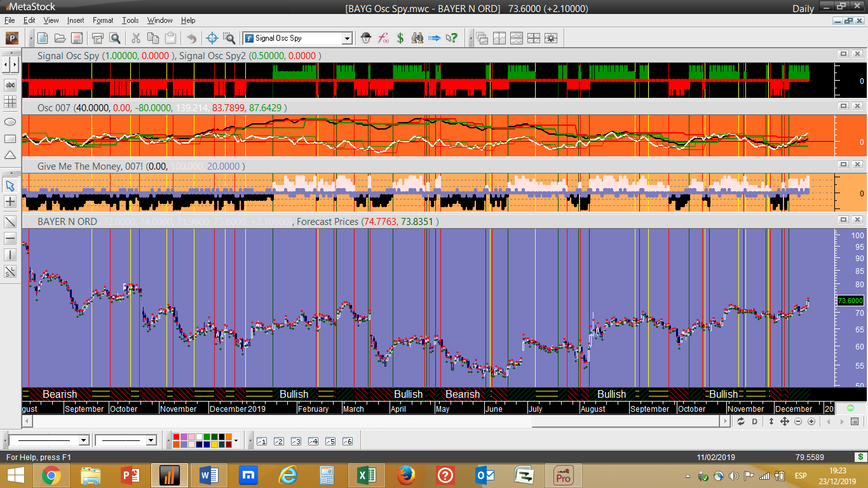Select the ellipse drawing tool in sidebar
Image resolution: width=868 pixels, height=488 pixels.
pos(10,121)
